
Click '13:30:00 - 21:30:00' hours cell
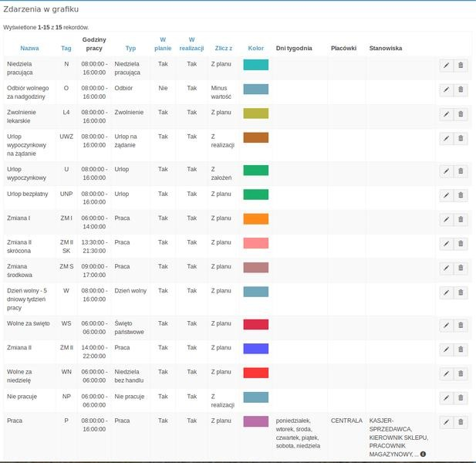(x=94, y=246)
